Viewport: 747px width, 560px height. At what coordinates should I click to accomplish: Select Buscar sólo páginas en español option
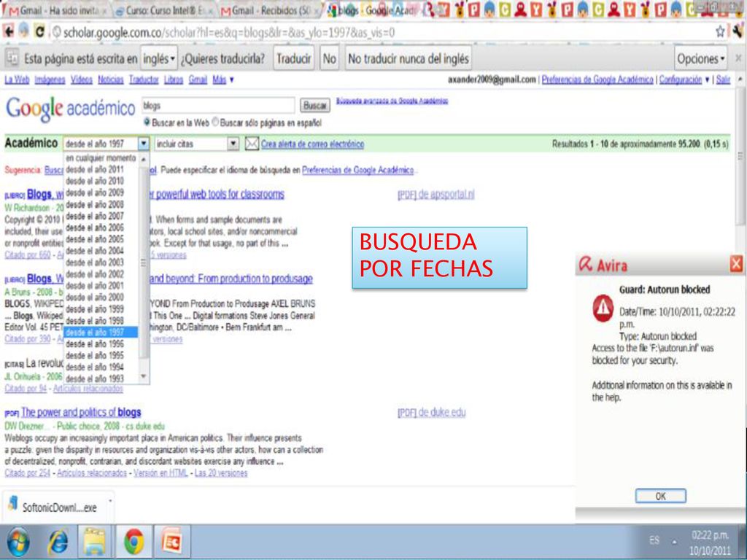215,122
